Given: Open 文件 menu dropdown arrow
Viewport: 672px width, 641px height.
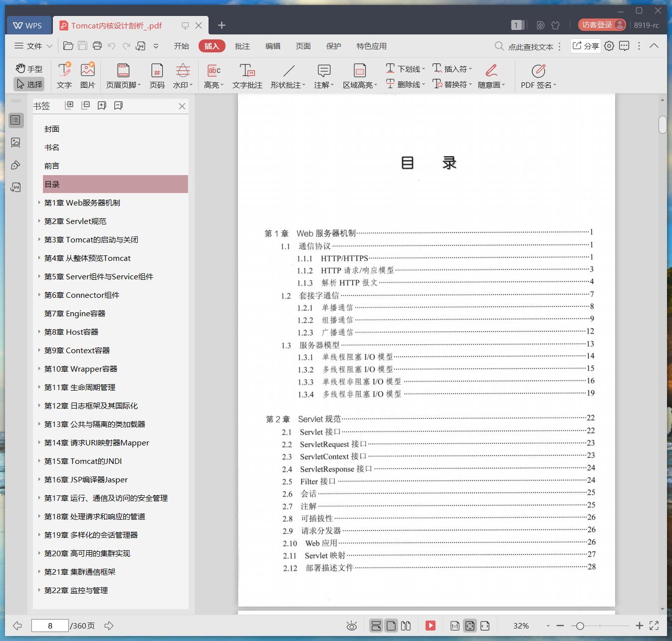Looking at the screenshot, I should [49, 46].
